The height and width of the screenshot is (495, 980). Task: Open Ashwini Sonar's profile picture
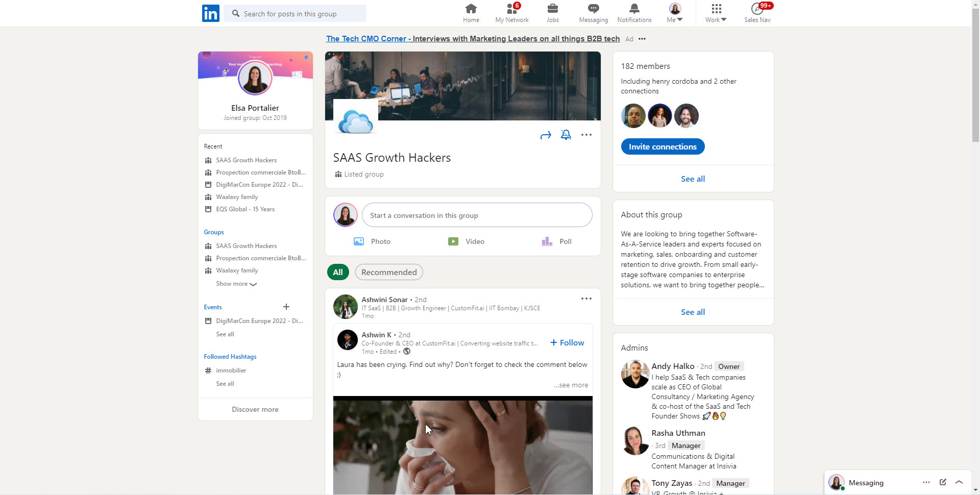[346, 307]
